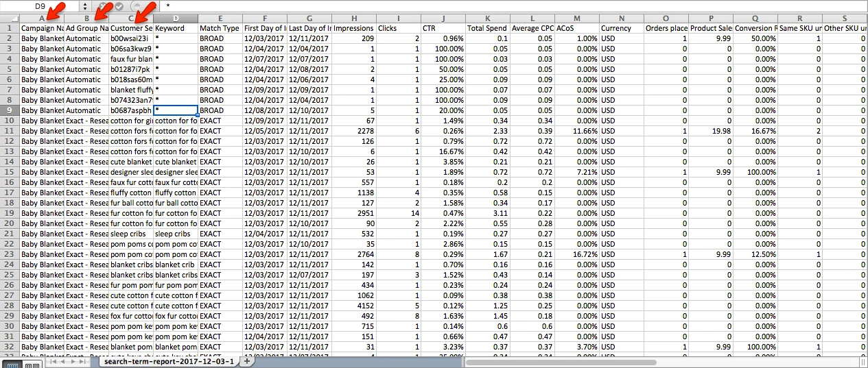This screenshot has width=868, height=368.
Task: Click the Total Spend header cell
Action: 488,28
